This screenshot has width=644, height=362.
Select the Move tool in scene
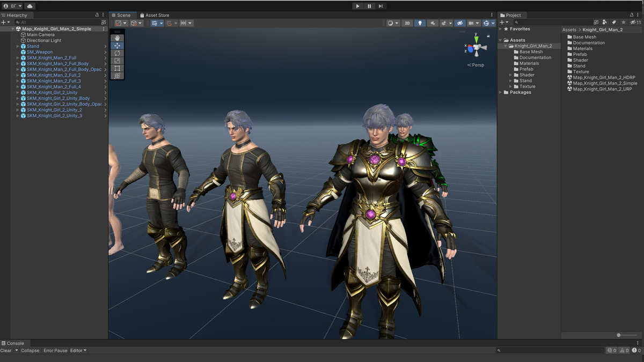117,46
